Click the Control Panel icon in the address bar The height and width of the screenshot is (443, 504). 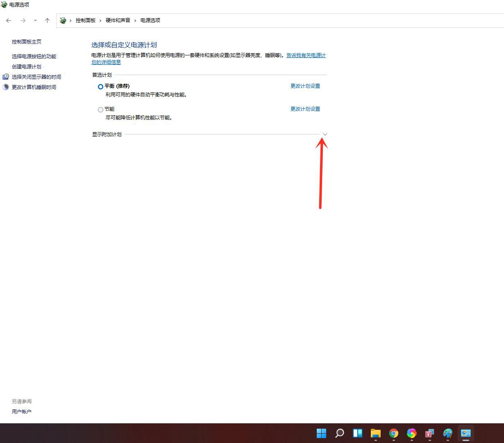63,20
